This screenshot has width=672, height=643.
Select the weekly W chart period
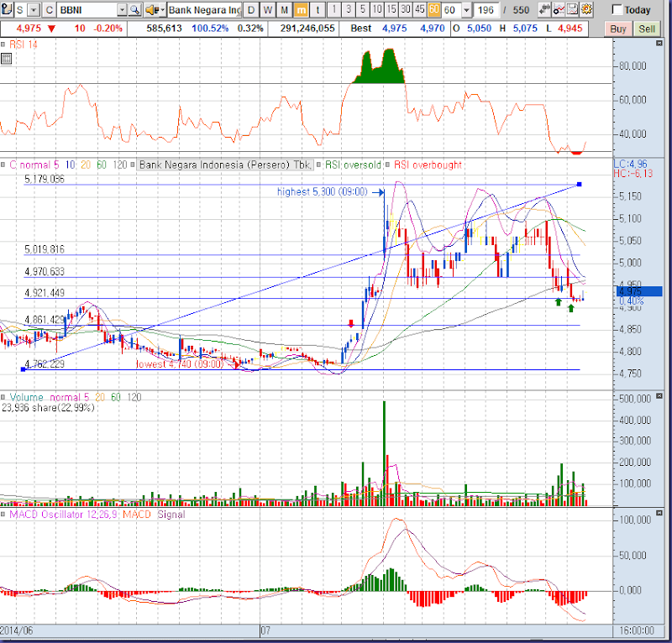coord(268,10)
